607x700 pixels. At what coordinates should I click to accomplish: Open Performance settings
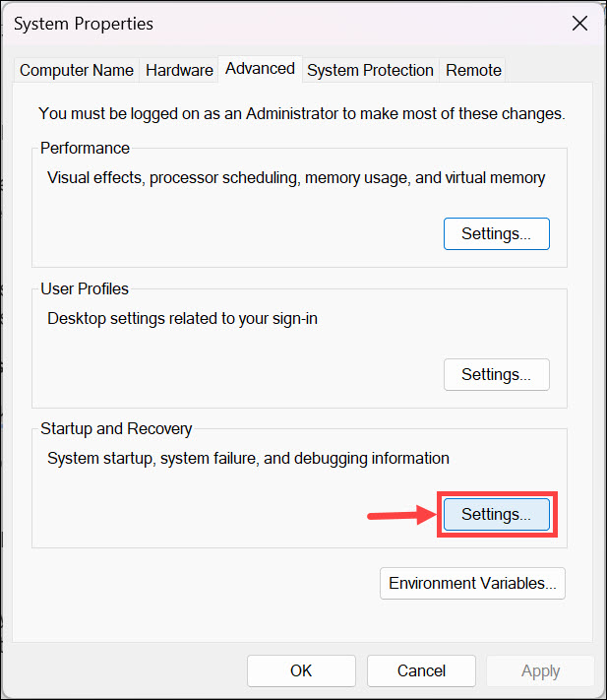coord(496,234)
